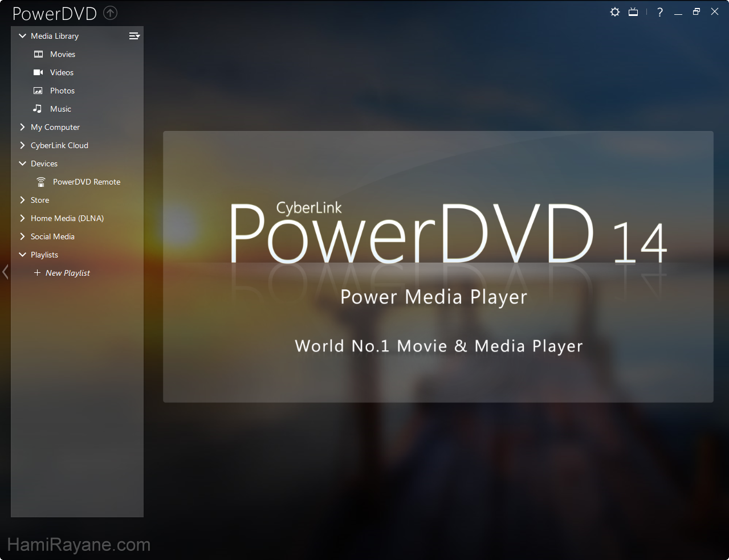Collapse the Playlists section

[x=23, y=255]
